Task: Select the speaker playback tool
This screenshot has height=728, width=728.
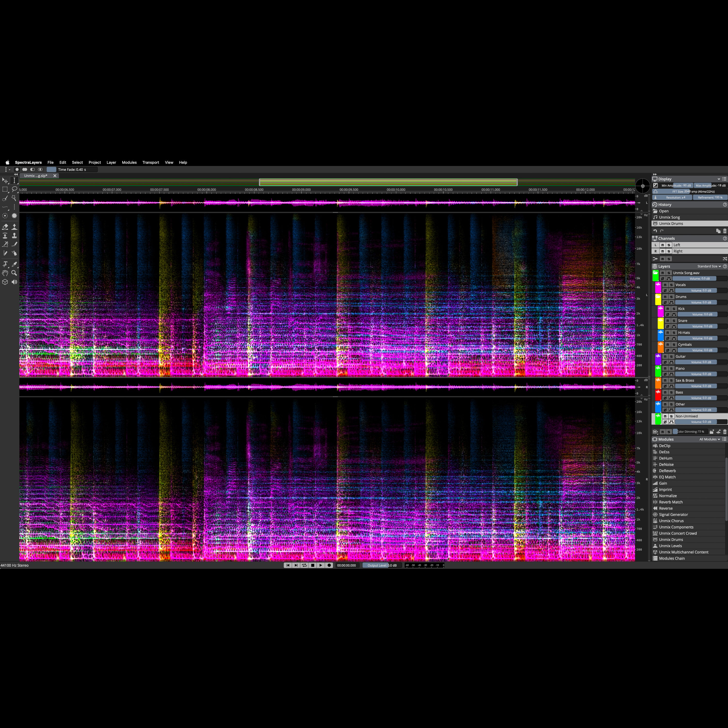Action: tap(14, 282)
